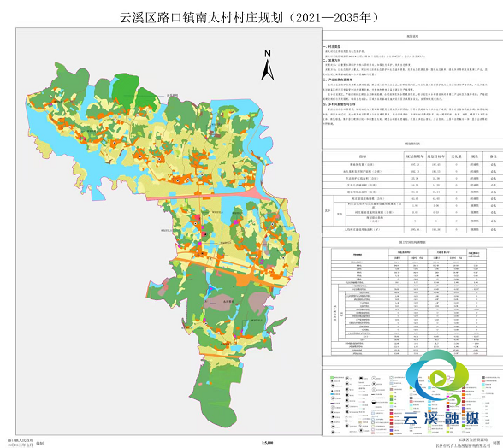Click the 路口镇人民政府 credit at the bottom-left
503x448 pixels.
click(21, 441)
